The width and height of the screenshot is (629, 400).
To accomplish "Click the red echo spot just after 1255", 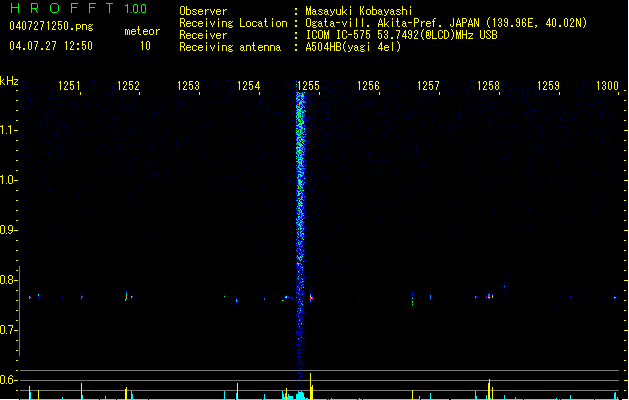I will pyautogui.click(x=311, y=298).
